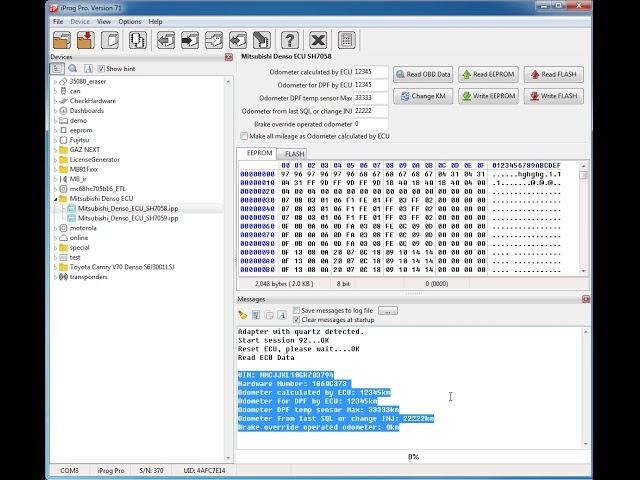Click the save-to-folder icon with red arrow
The height and width of the screenshot is (480, 640).
pyautogui.click(x=86, y=40)
